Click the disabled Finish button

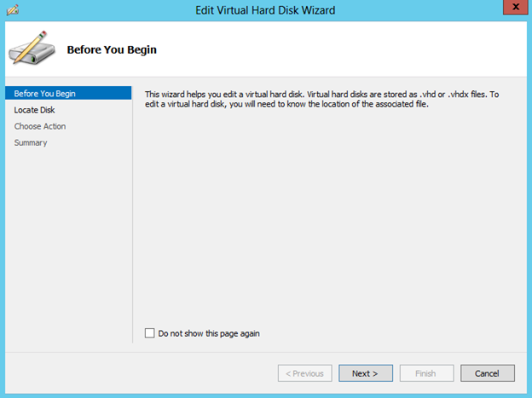pyautogui.click(x=426, y=373)
